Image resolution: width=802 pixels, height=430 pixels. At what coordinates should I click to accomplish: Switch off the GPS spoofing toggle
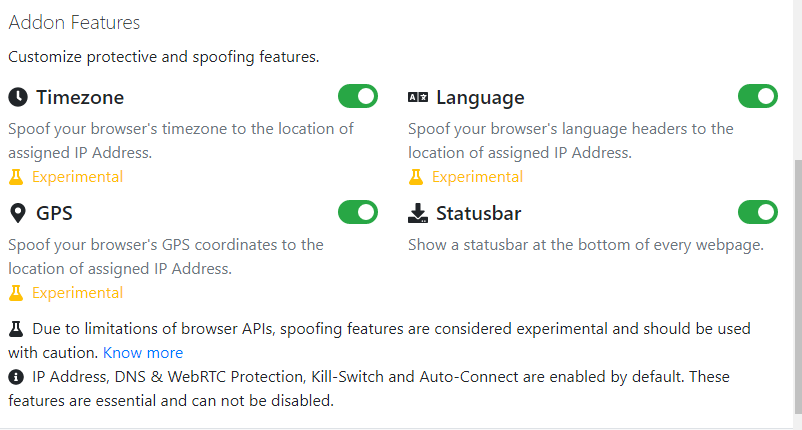tap(358, 212)
